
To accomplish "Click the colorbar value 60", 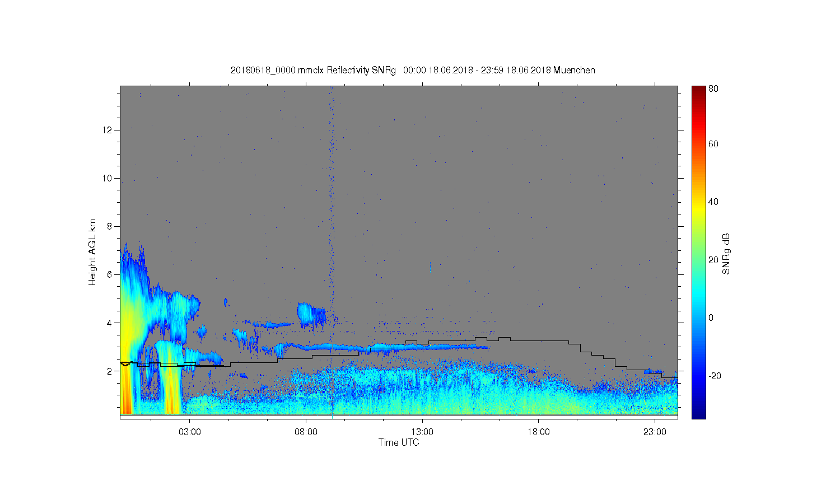I will pyautogui.click(x=713, y=144).
